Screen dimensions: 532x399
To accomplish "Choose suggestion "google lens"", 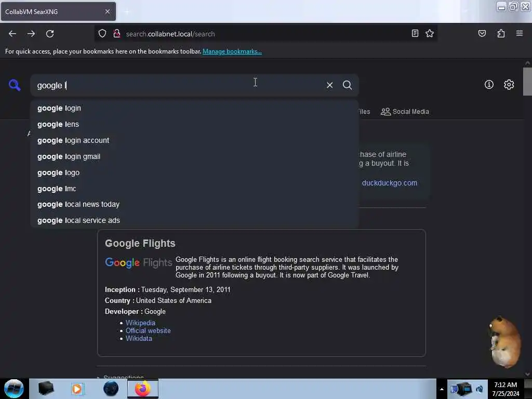I will point(194,124).
